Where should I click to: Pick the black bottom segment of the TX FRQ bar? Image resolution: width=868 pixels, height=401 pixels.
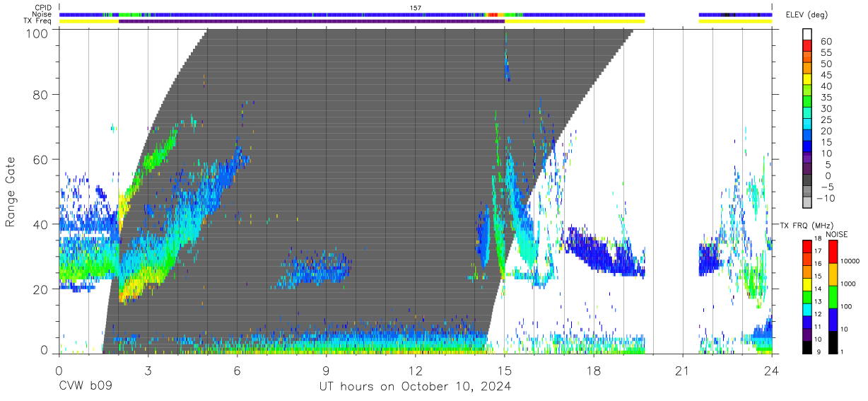pos(806,347)
